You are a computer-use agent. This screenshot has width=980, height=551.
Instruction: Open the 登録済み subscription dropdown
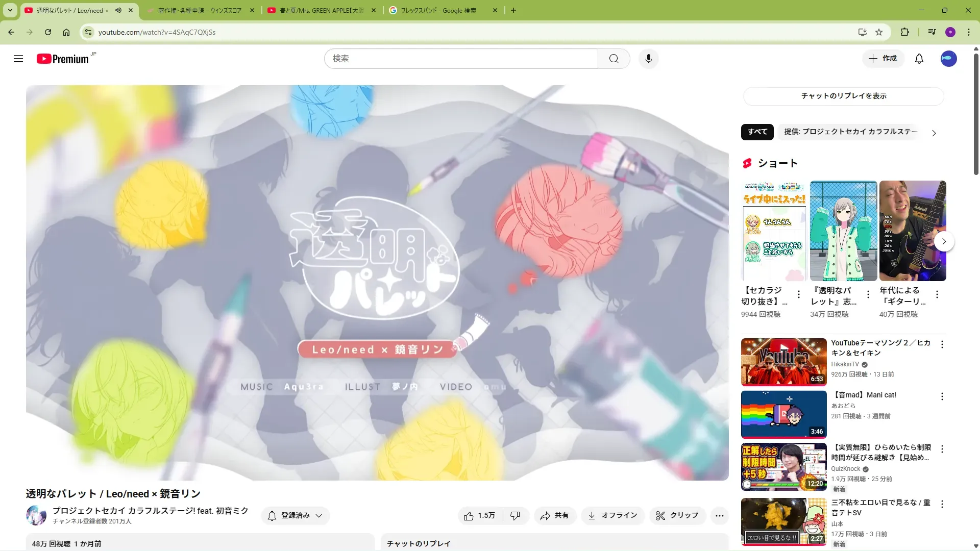(295, 516)
